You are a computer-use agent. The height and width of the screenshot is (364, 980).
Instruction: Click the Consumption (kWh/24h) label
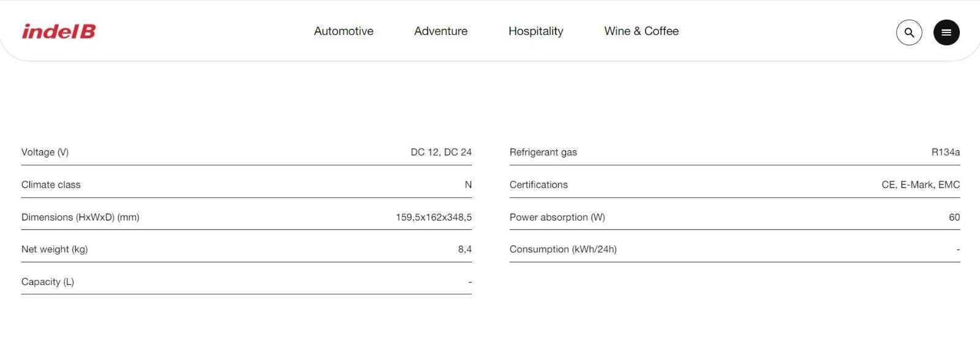coord(563,249)
